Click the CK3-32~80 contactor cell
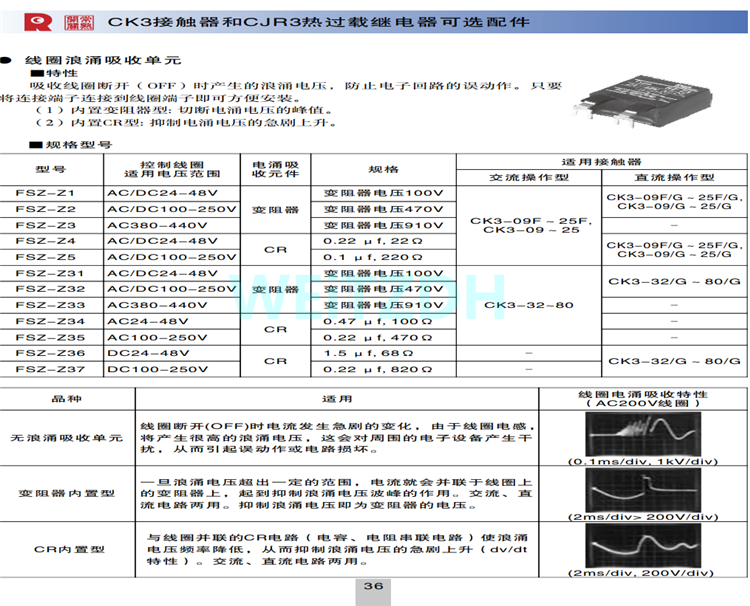 tap(529, 305)
